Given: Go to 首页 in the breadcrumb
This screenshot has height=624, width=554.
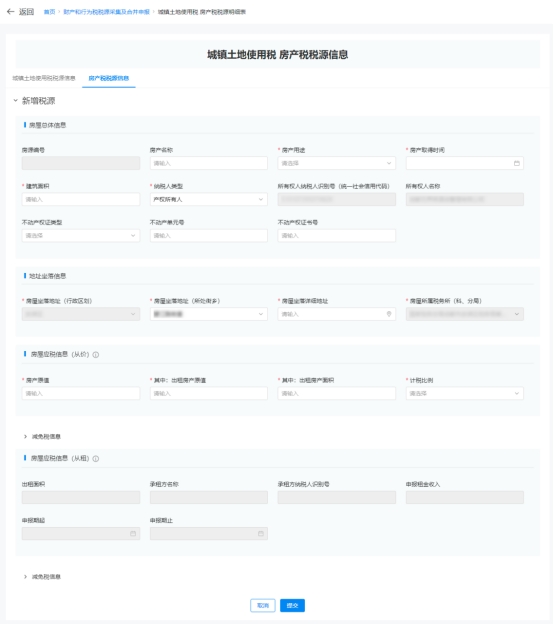Looking at the screenshot, I should 49,12.
